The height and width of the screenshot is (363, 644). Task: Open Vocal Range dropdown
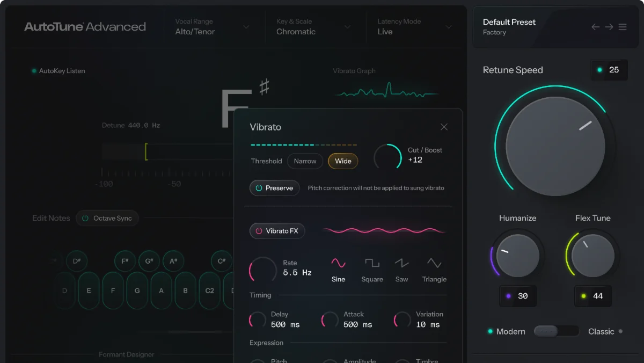tap(213, 27)
